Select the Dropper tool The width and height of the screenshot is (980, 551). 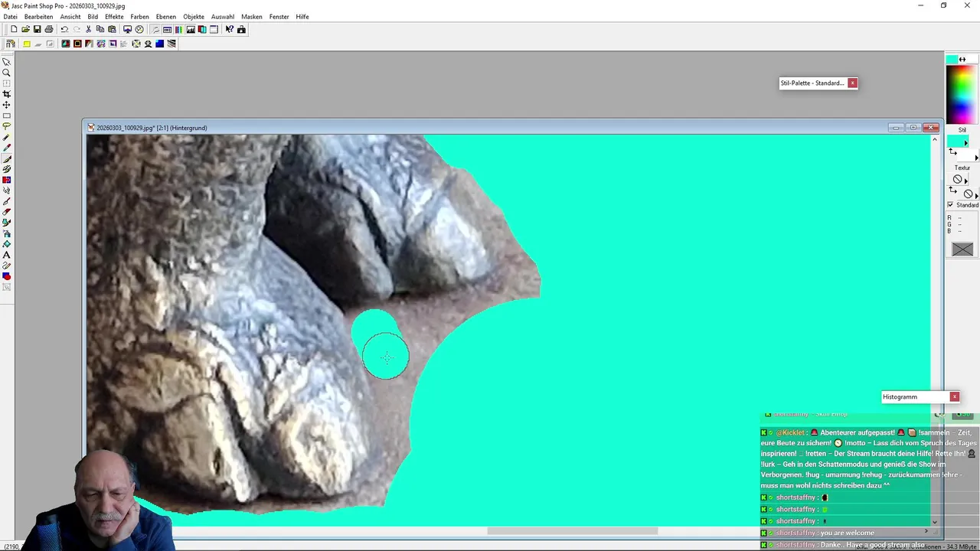7,148
